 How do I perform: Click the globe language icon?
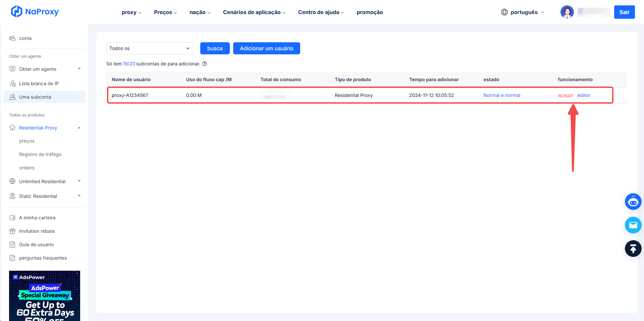point(504,12)
